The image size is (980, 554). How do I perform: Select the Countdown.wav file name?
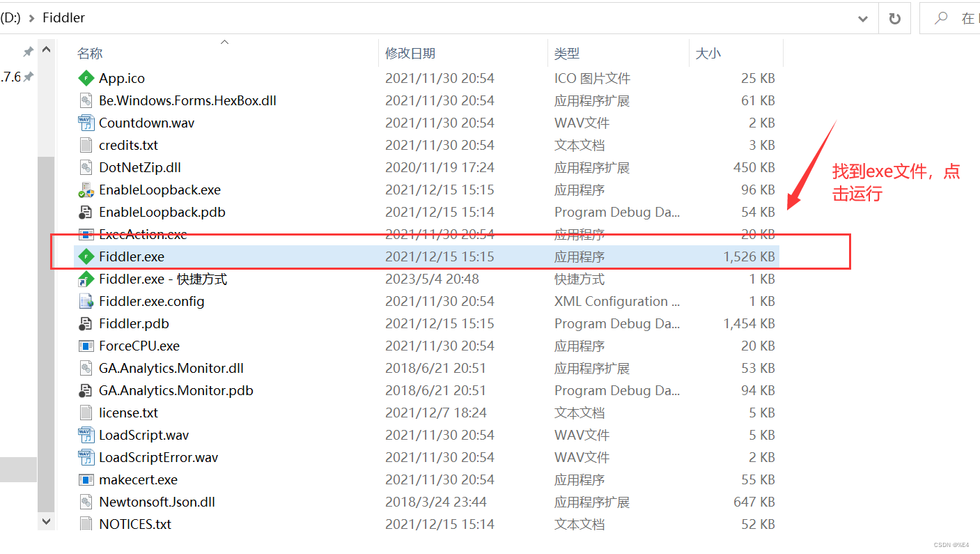pos(147,123)
